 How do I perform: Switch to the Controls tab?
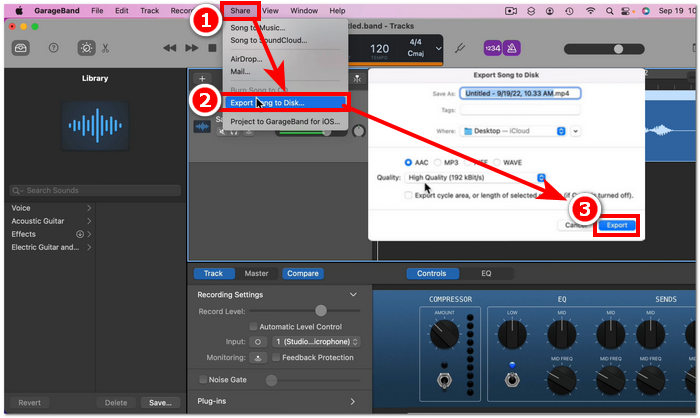click(x=432, y=273)
